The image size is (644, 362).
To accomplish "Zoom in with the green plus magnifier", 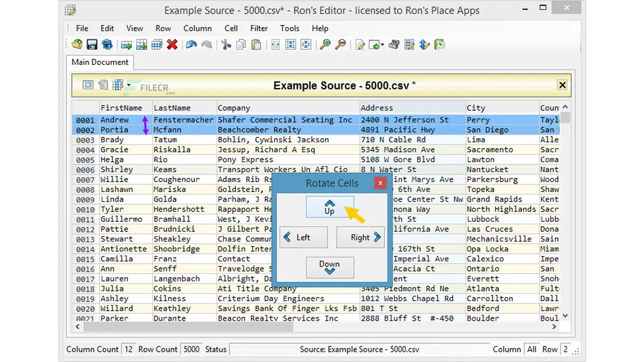I will tap(325, 45).
